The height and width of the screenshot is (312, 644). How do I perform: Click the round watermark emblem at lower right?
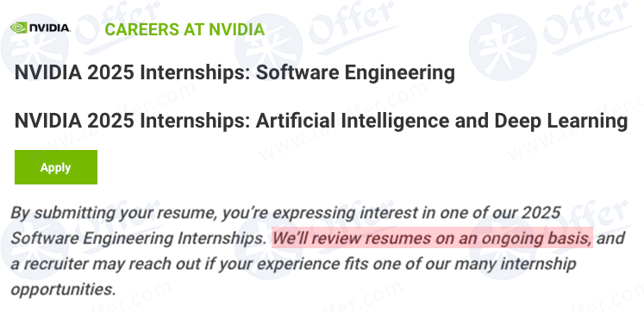pos(503,247)
